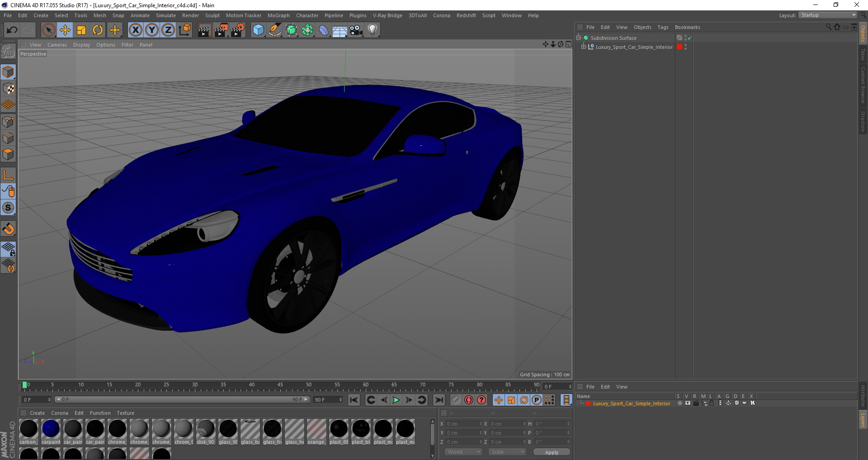Collapse the Subdivision Surface tree item
The image size is (868, 460).
coord(578,38)
